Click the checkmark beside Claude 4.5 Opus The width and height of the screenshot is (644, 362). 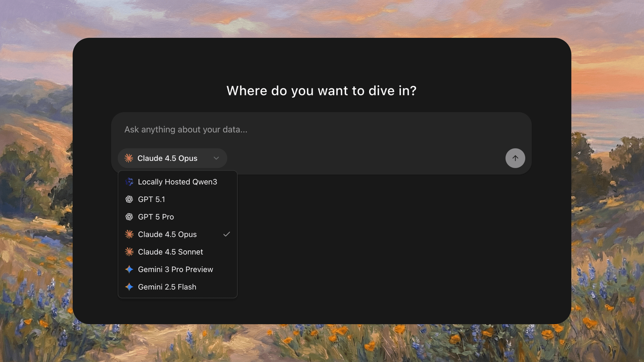(226, 234)
